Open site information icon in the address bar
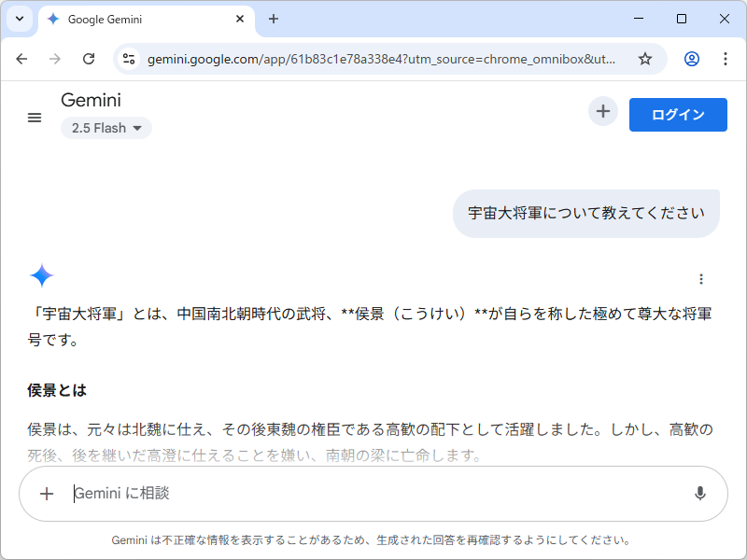747x560 pixels. tap(127, 58)
